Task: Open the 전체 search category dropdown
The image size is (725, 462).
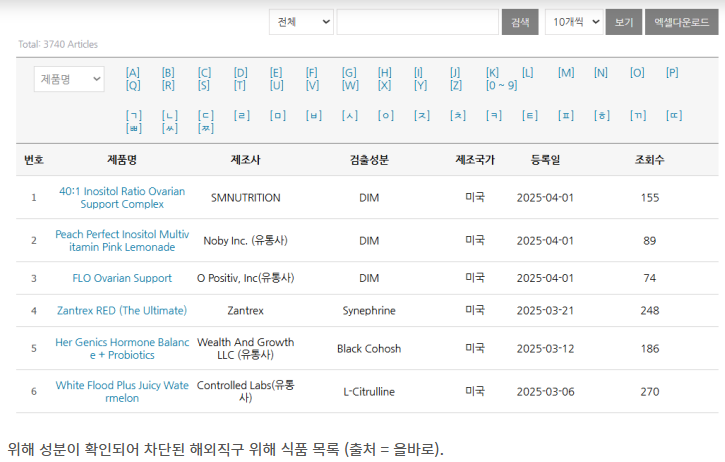Action: [x=301, y=22]
